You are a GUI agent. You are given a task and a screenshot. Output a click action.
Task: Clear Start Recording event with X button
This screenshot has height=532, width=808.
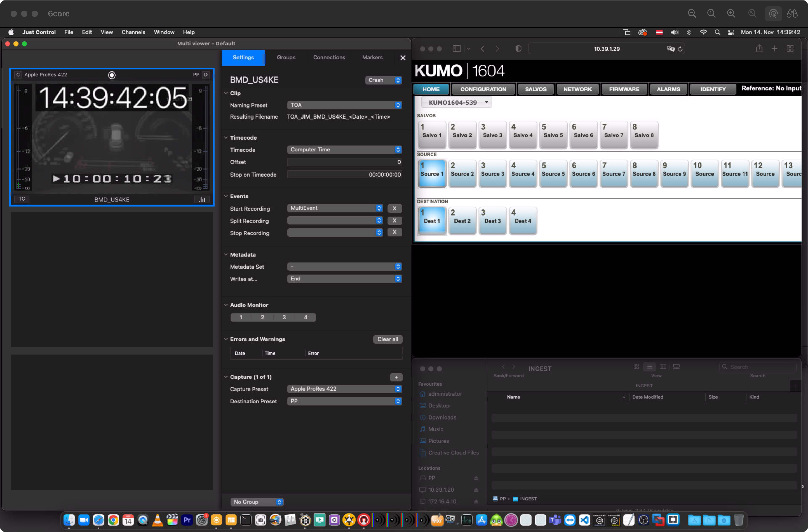pyautogui.click(x=395, y=208)
